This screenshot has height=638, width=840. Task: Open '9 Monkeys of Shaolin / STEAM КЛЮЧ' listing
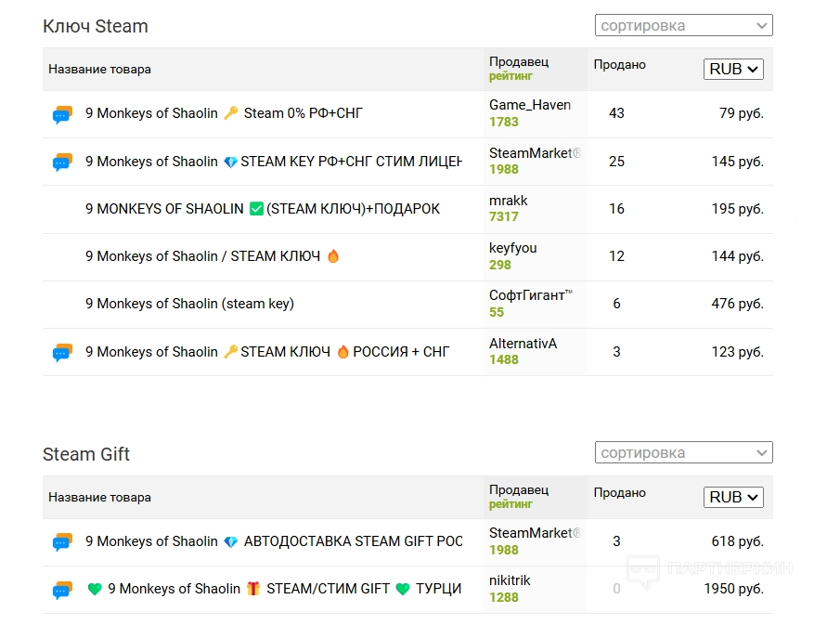[x=202, y=256]
